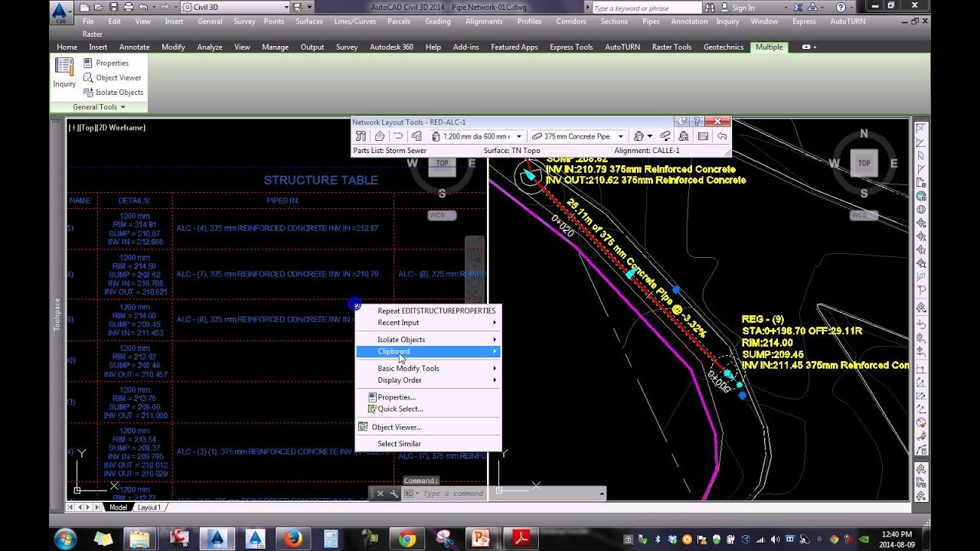The height and width of the screenshot is (551, 980).
Task: Open pipe network properties in Network Layout Tools
Action: [x=361, y=136]
